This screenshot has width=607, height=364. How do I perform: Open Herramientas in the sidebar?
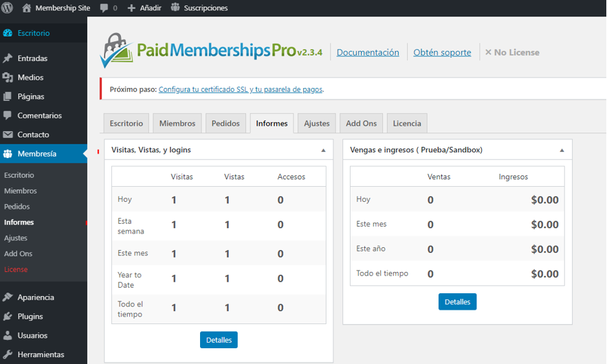click(41, 354)
